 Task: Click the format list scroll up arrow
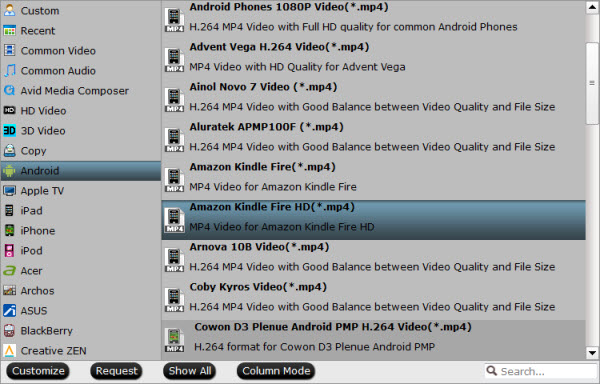tap(592, 8)
